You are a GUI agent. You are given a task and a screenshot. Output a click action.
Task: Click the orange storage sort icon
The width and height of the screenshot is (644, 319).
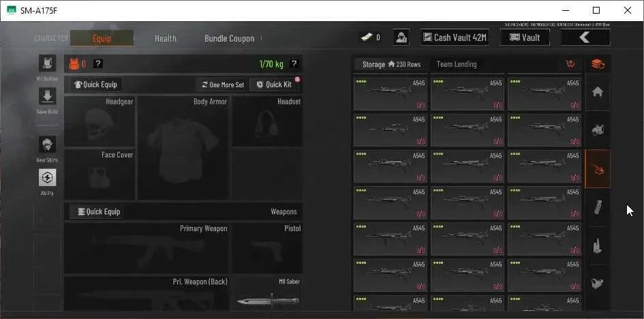point(570,64)
